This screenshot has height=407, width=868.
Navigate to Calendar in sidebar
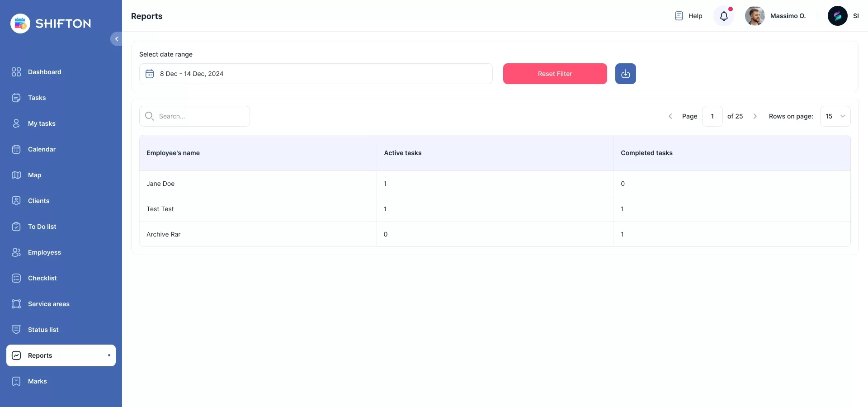coord(42,149)
